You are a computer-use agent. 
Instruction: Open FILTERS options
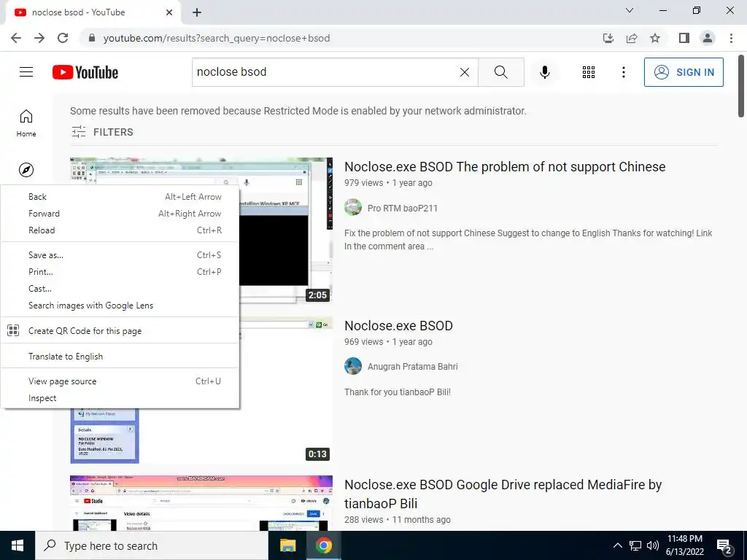click(x=102, y=132)
